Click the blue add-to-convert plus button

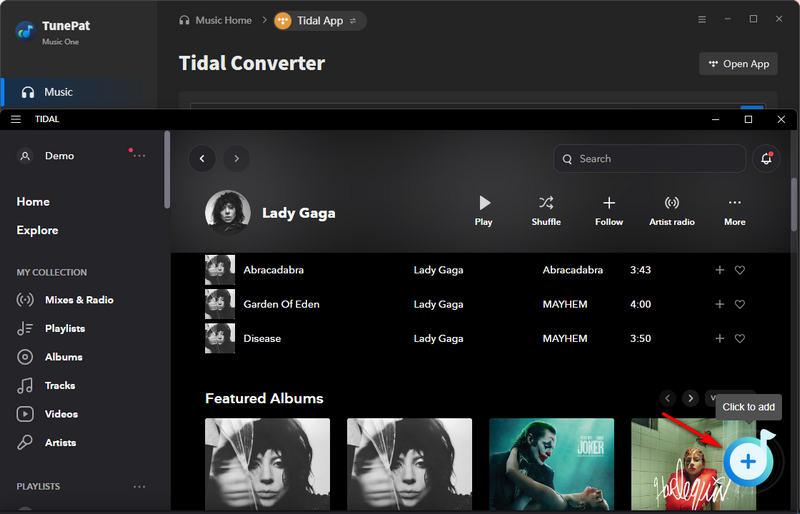click(x=746, y=460)
